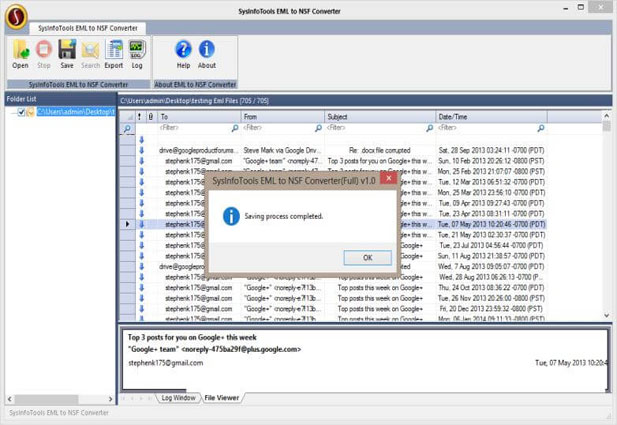
Task: Click the email list scroll down arrow
Action: [x=606, y=315]
